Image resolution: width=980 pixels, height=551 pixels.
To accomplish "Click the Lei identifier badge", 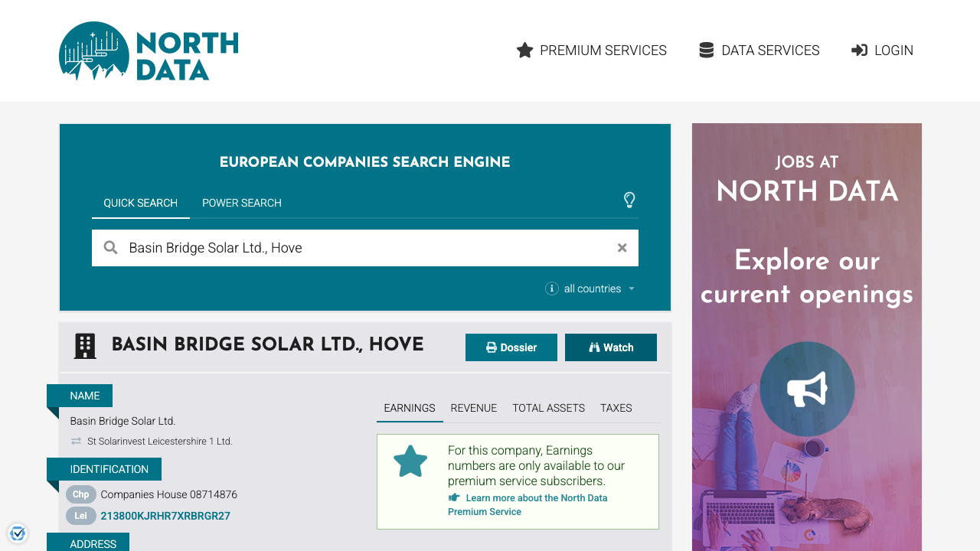I will click(x=80, y=516).
